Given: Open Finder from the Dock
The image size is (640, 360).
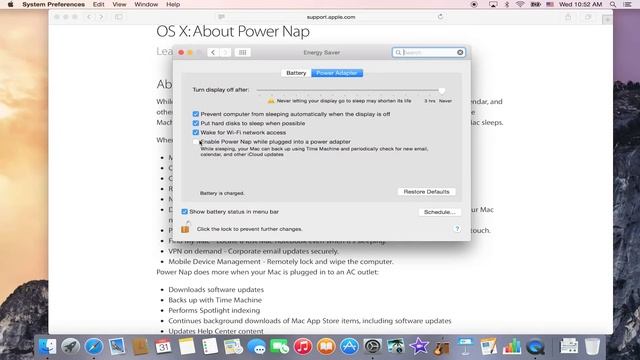Looking at the screenshot, I should click(x=48, y=347).
